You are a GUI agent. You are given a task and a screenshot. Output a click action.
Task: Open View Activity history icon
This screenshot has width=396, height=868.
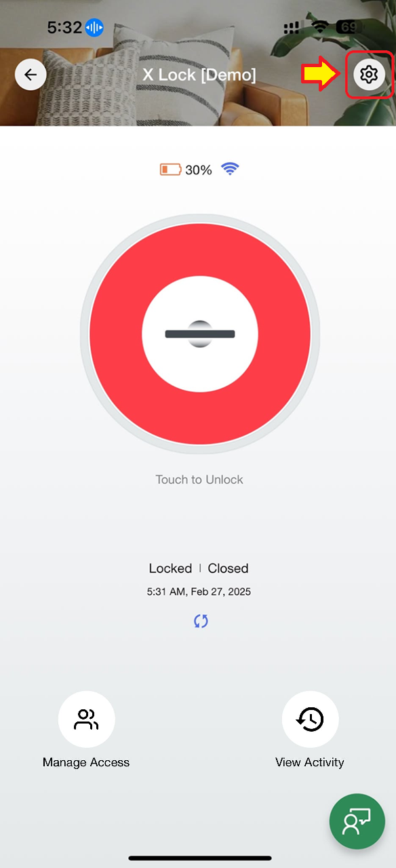point(310,719)
